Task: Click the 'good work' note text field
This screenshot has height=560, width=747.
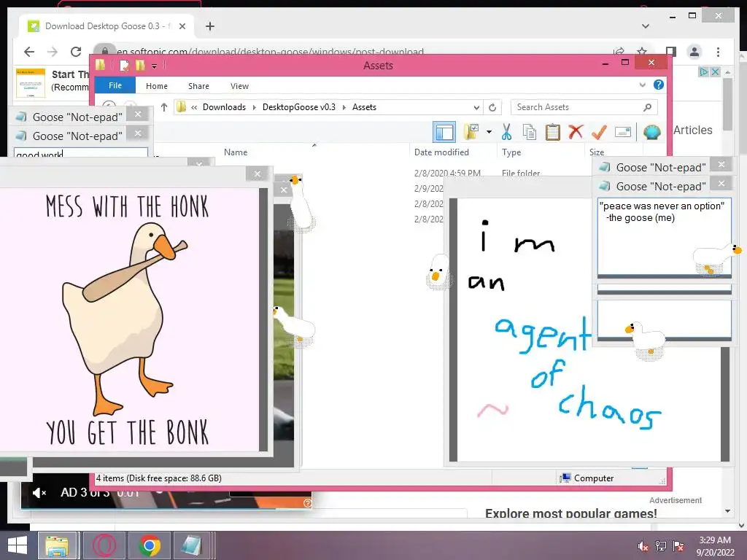Action: tap(81, 153)
